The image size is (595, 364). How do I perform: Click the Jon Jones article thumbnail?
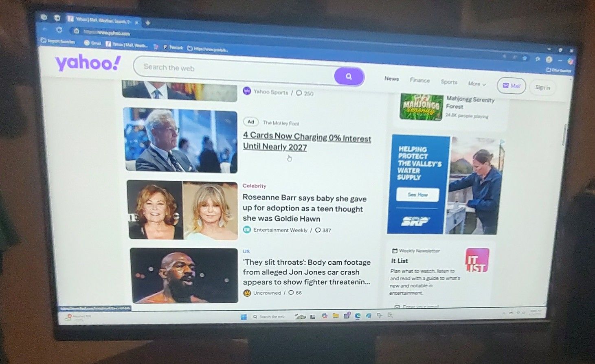point(184,275)
